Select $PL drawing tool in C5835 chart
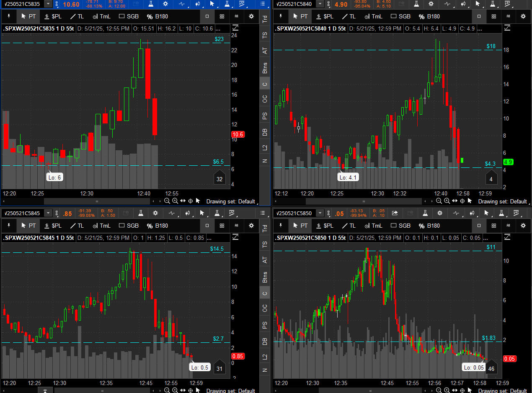532x393 pixels. (x=53, y=16)
